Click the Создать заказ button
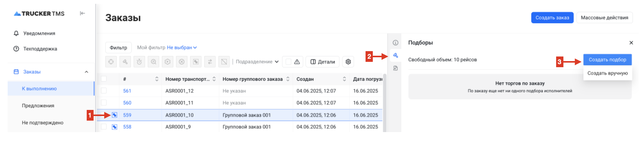 click(552, 18)
